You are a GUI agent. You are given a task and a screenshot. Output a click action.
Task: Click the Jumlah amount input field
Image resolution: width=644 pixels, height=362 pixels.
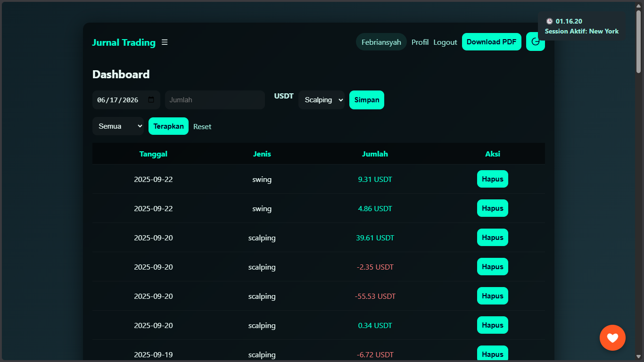click(215, 100)
